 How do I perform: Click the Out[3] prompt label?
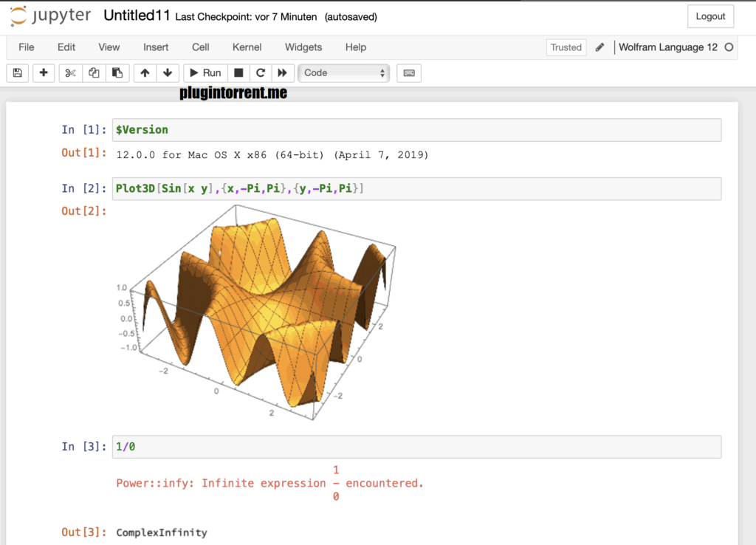tap(83, 532)
